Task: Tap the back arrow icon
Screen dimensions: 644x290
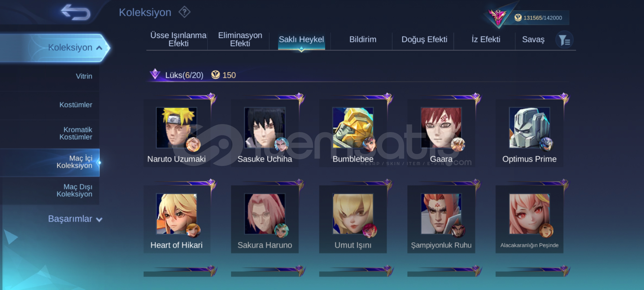Action: coord(76,12)
